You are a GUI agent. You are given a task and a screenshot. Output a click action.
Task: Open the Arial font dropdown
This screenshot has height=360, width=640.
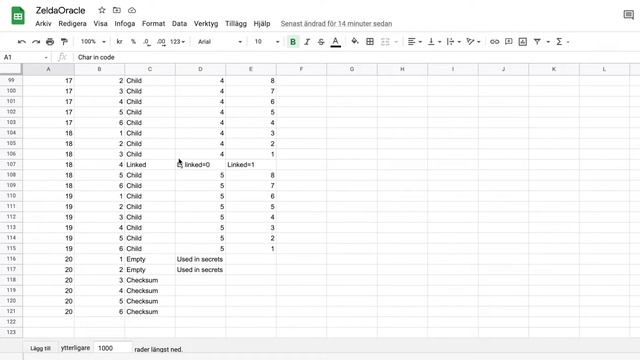click(x=220, y=42)
